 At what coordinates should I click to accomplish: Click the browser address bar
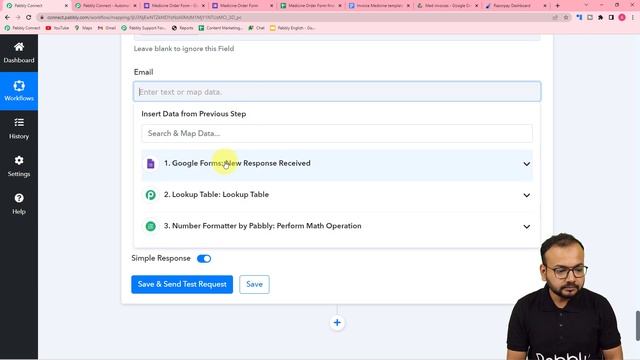click(298, 18)
